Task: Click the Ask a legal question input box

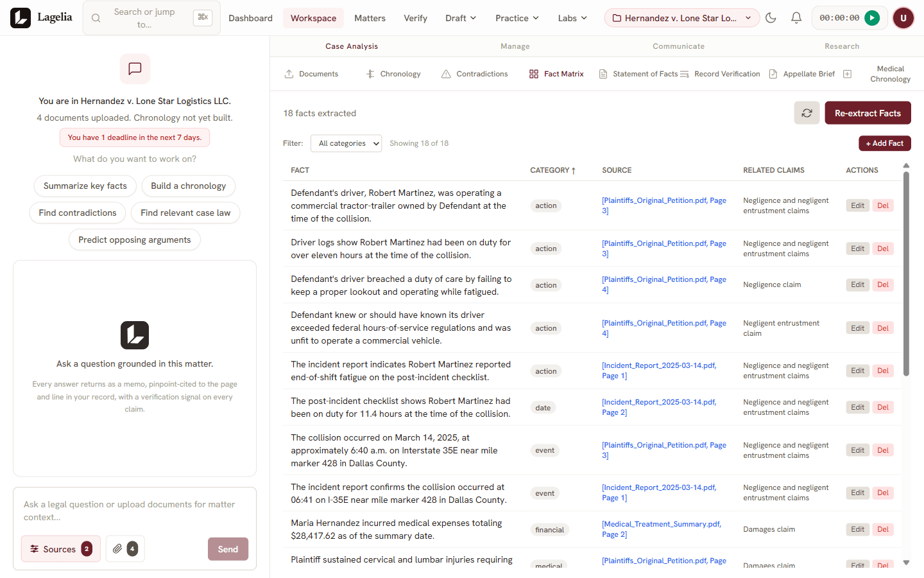Action: [x=135, y=511]
